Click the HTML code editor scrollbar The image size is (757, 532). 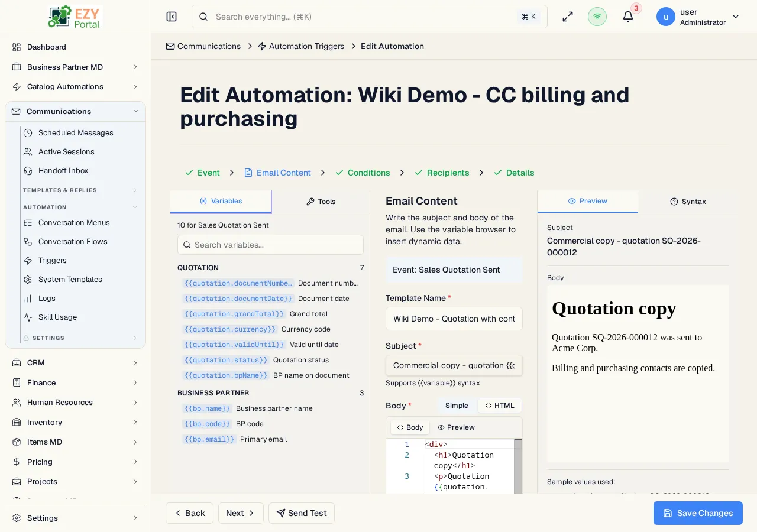518,466
